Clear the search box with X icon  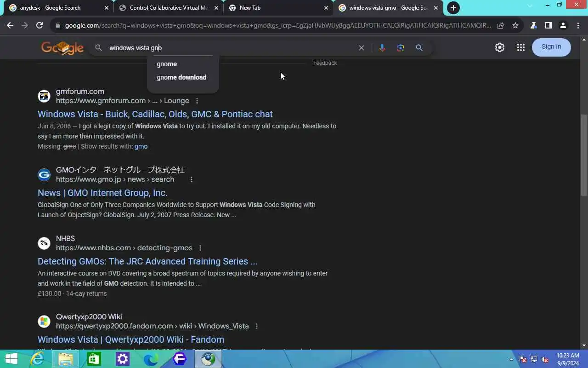pos(362,48)
